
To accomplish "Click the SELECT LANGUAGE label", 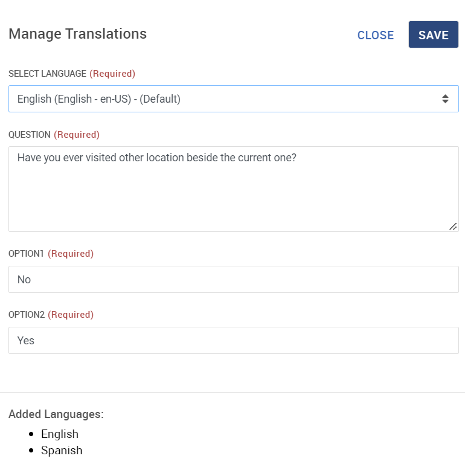I will [47, 74].
